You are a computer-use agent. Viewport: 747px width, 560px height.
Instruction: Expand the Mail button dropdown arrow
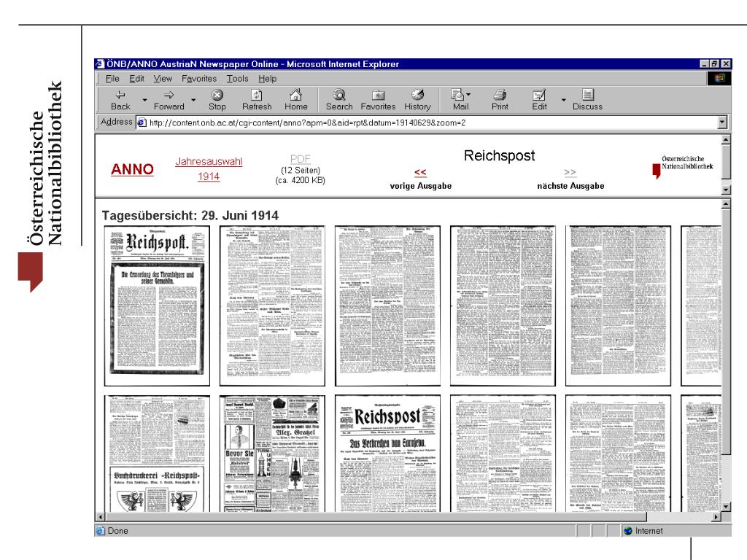[x=468, y=95]
